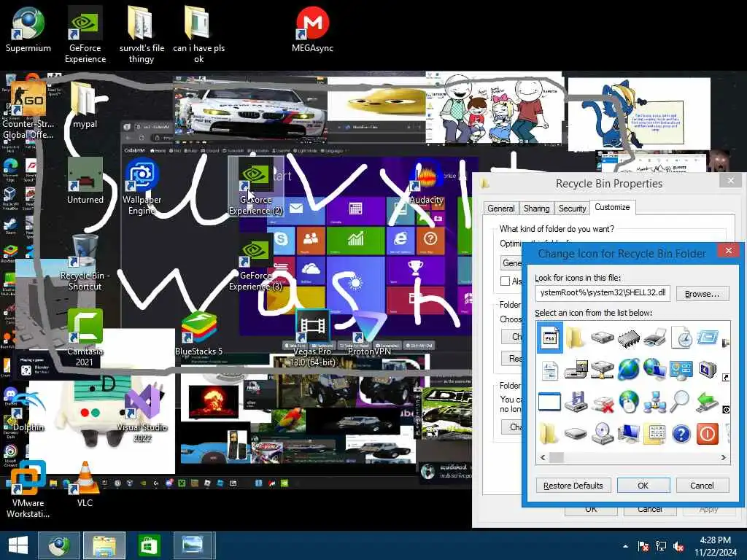This screenshot has height=560, width=747.
Task: Open the Windows Start button
Action: pos(18,545)
